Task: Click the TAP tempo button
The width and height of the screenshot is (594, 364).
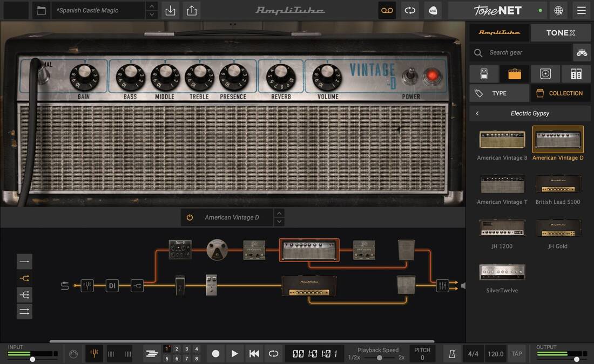Action: click(517, 354)
